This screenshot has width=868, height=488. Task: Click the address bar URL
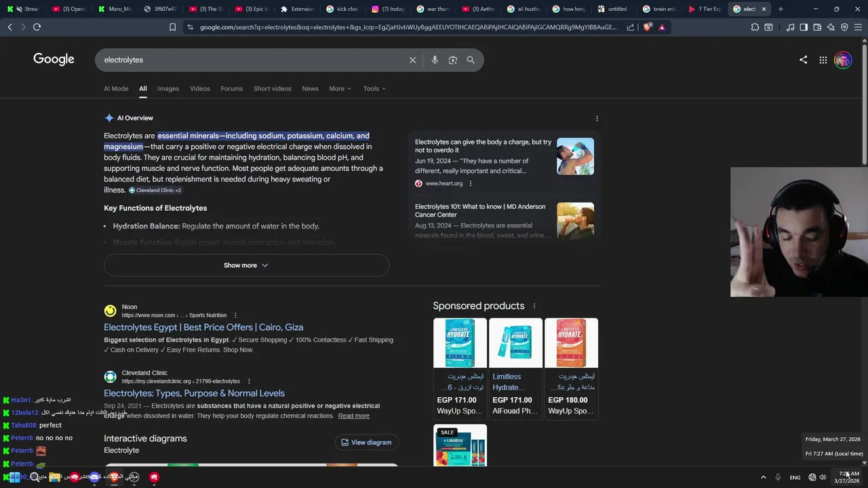click(408, 27)
